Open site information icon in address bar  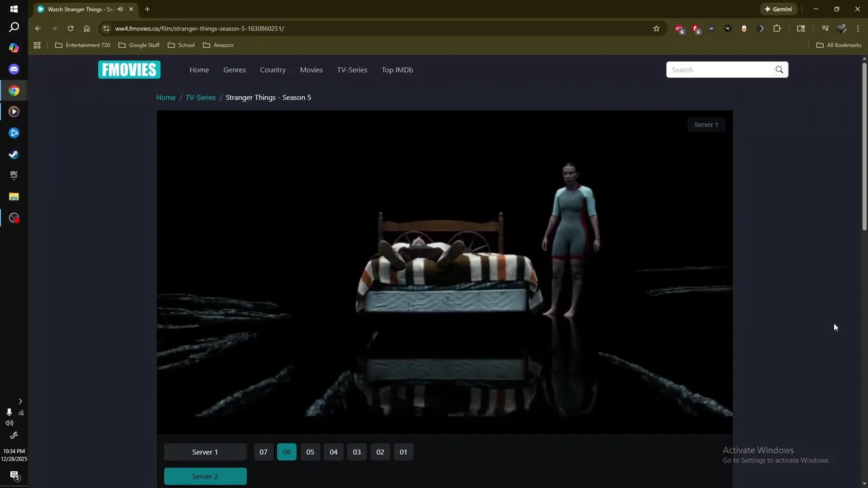pyautogui.click(x=106, y=28)
